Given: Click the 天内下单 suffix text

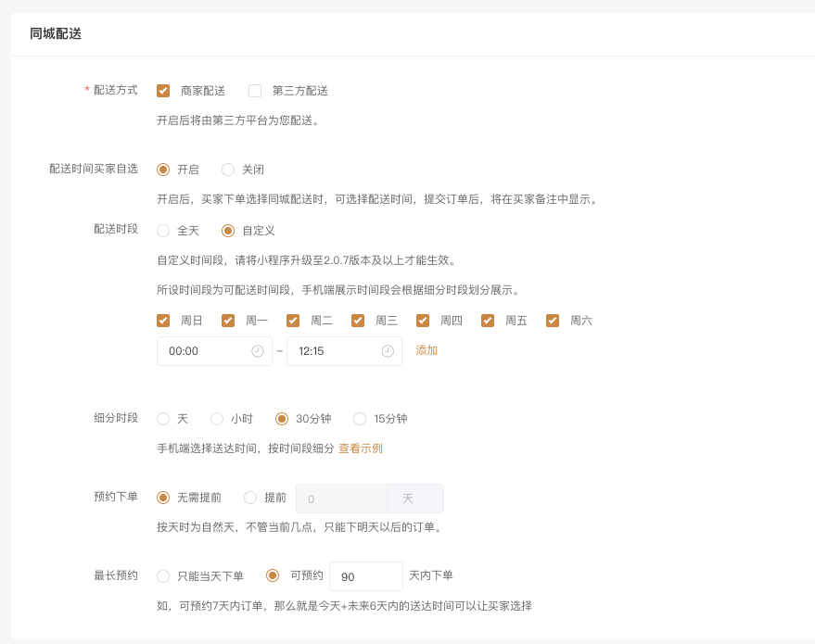Looking at the screenshot, I should (x=431, y=575).
